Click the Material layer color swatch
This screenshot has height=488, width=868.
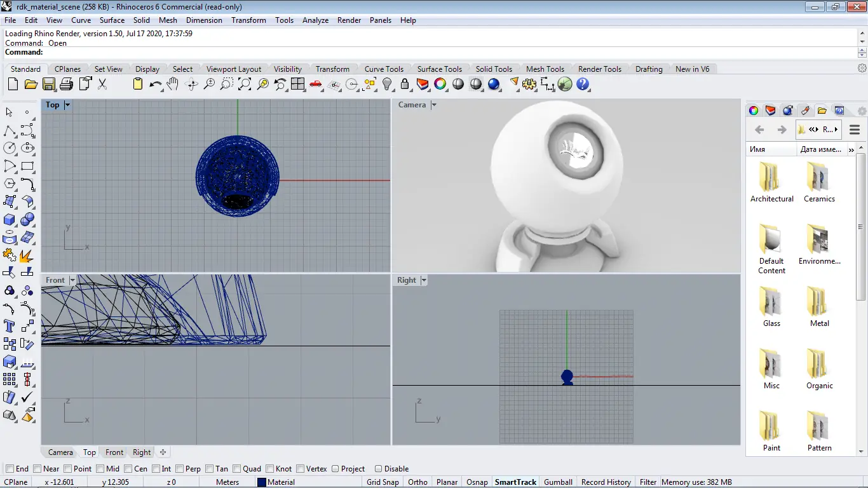tap(261, 482)
